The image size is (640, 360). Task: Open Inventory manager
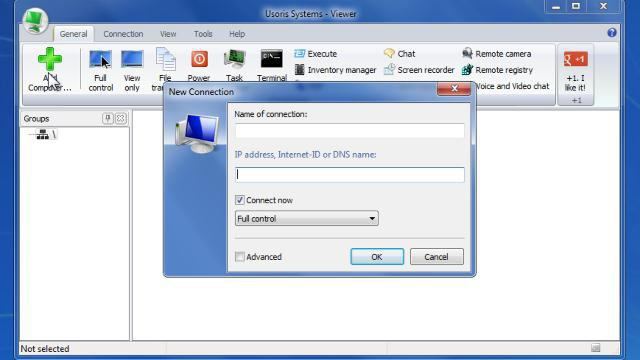(x=335, y=70)
